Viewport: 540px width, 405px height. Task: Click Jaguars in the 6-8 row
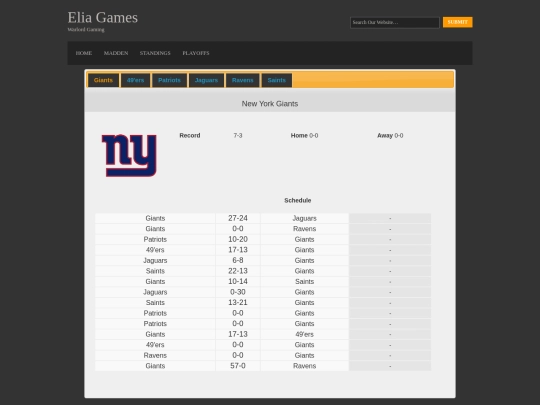[x=155, y=260]
